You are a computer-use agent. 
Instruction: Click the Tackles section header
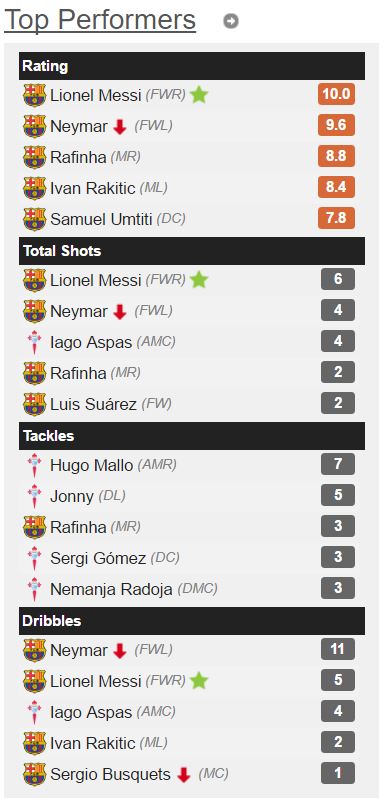tap(192, 436)
